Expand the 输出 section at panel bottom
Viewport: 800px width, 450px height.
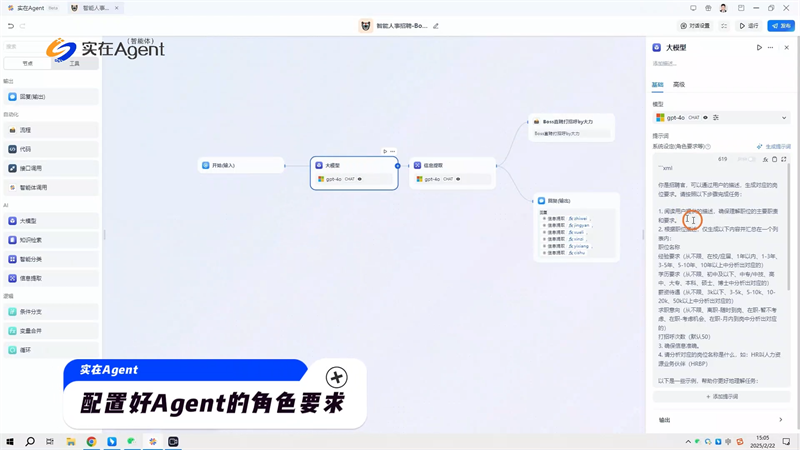point(780,420)
